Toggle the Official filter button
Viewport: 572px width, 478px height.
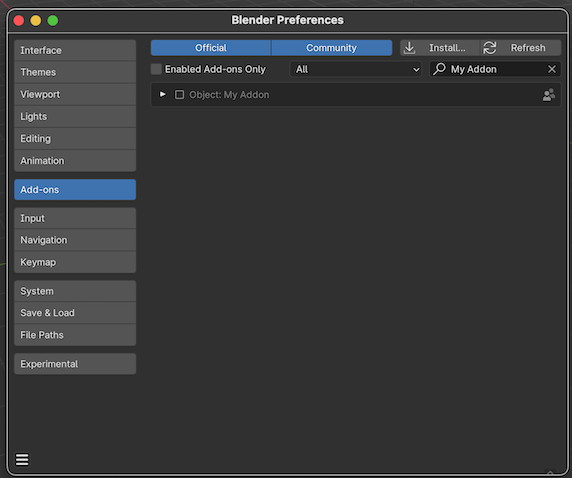click(211, 48)
